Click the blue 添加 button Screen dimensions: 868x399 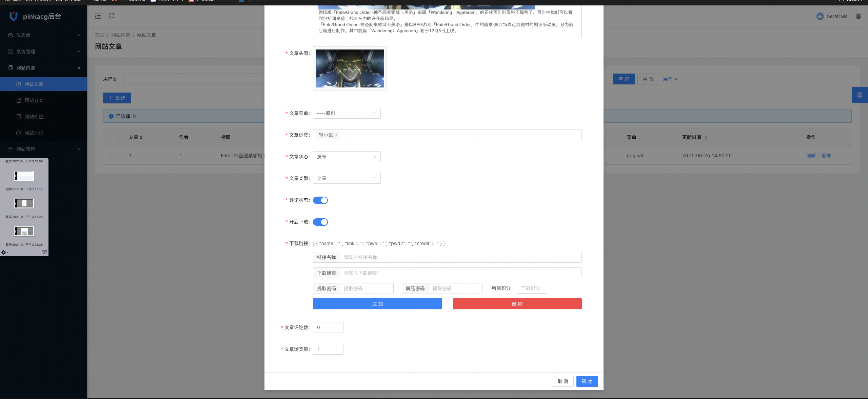point(377,304)
